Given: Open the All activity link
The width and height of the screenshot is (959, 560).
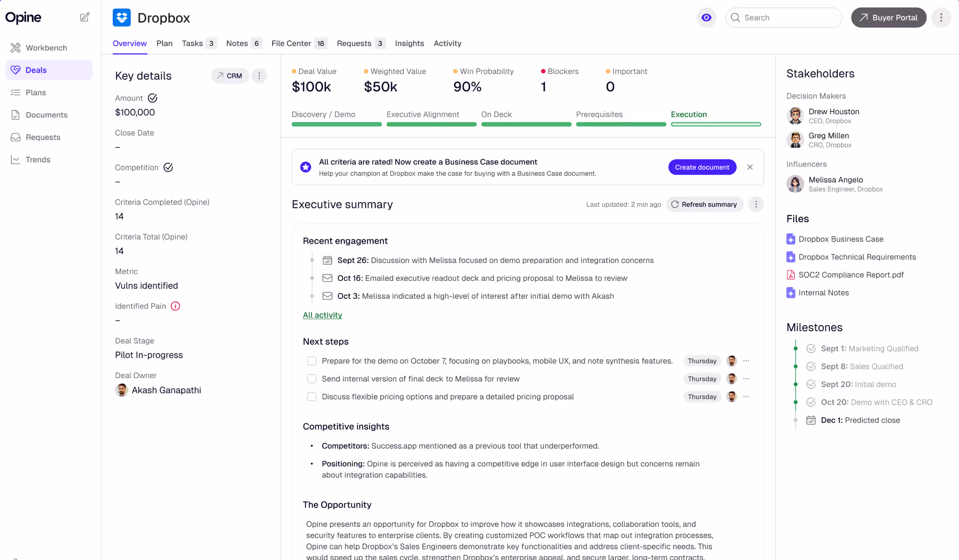Looking at the screenshot, I should pos(322,315).
